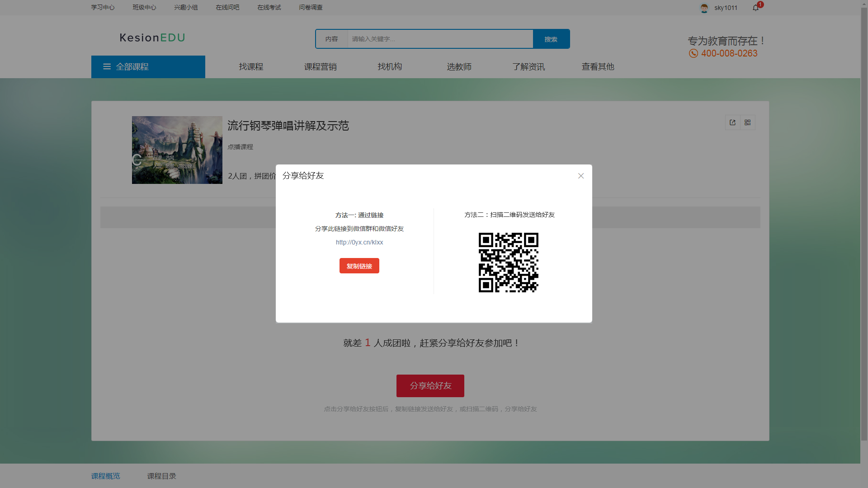The image size is (868, 488).
Task: Click the 复制链接 button
Action: pyautogui.click(x=359, y=266)
